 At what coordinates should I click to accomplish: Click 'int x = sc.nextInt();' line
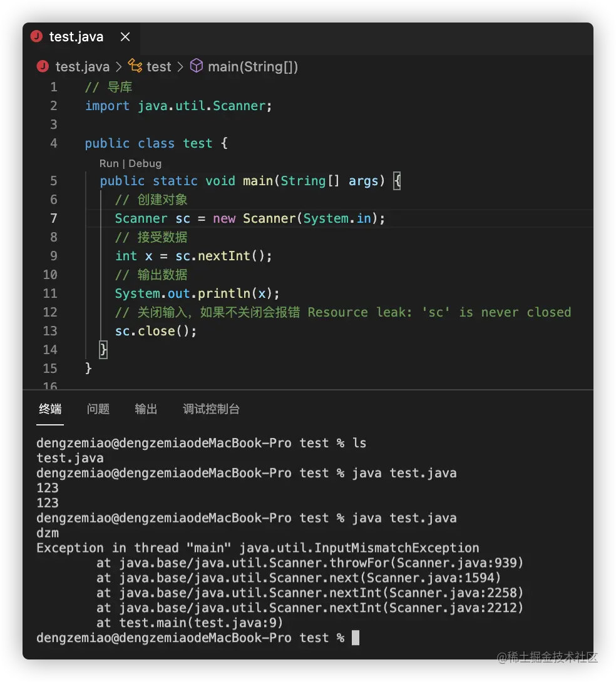(193, 256)
